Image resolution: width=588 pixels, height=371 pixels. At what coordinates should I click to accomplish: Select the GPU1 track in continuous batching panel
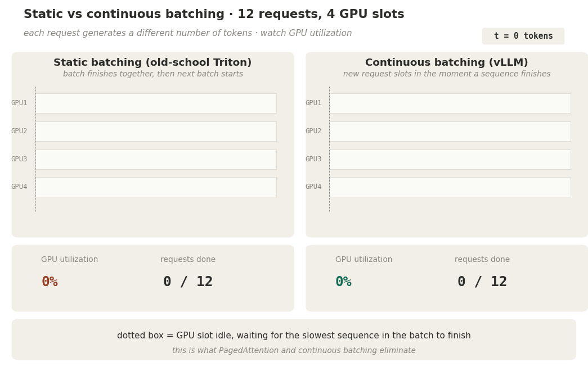pyautogui.click(x=450, y=103)
